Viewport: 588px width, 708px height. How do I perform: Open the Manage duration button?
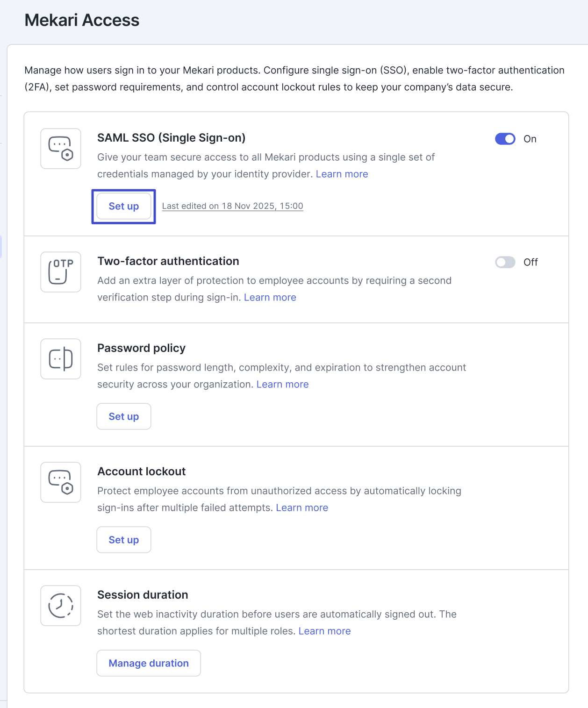click(x=149, y=663)
